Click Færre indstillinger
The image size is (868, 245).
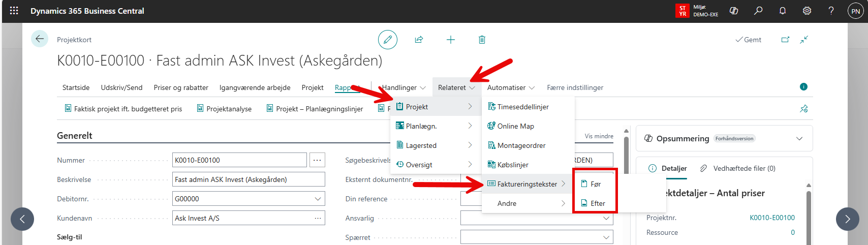575,87
